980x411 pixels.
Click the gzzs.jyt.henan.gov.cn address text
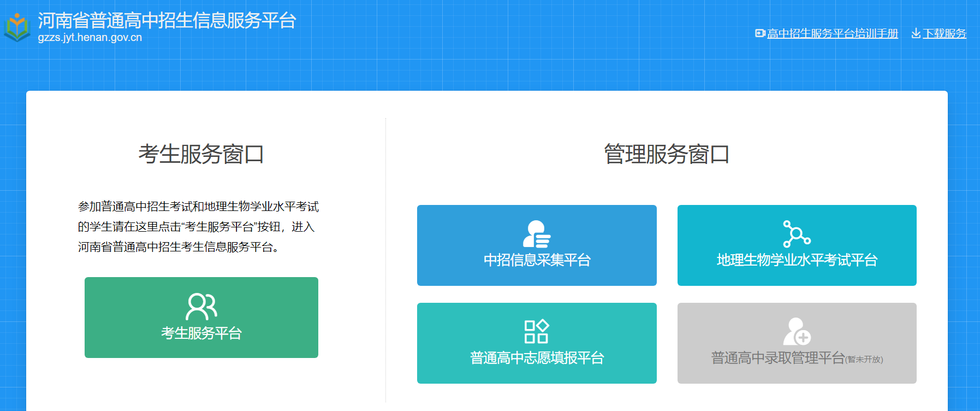(90, 38)
